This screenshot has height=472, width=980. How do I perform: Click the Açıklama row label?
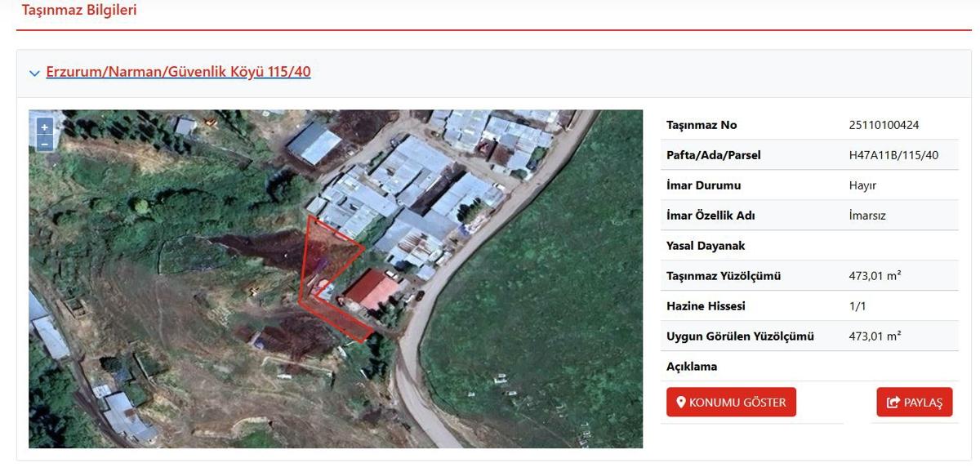coord(692,367)
